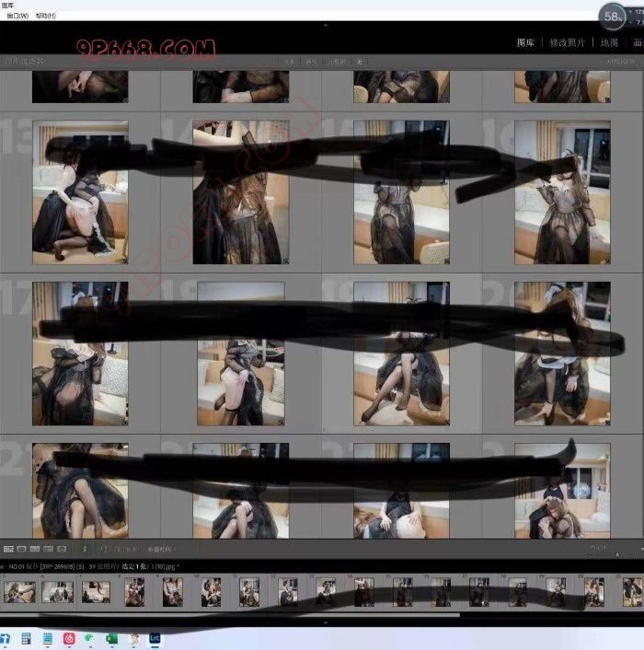Open Compare view from the toolbar

click(36, 550)
